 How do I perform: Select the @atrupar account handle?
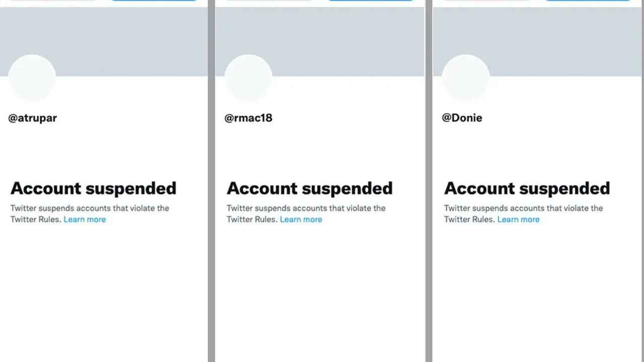tap(33, 118)
